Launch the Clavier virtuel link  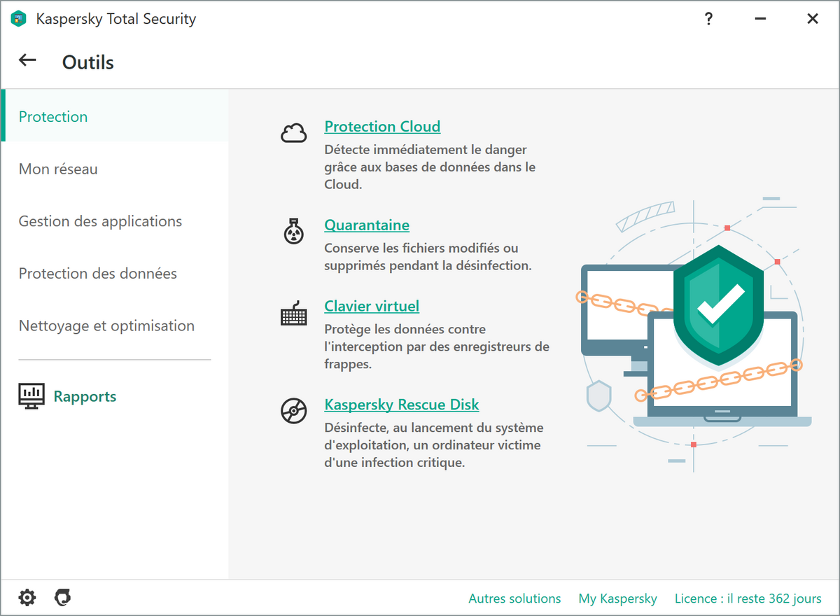372,306
